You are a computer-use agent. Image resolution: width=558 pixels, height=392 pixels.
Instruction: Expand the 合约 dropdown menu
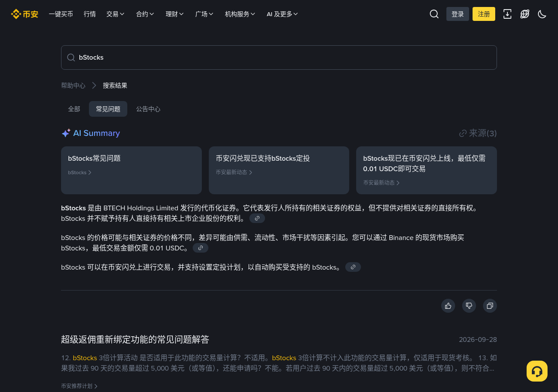click(x=145, y=14)
